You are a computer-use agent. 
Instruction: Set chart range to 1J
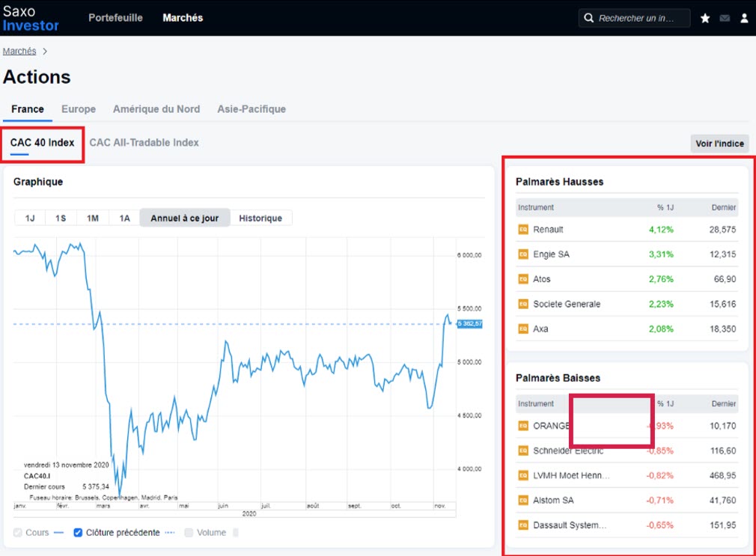coord(30,219)
